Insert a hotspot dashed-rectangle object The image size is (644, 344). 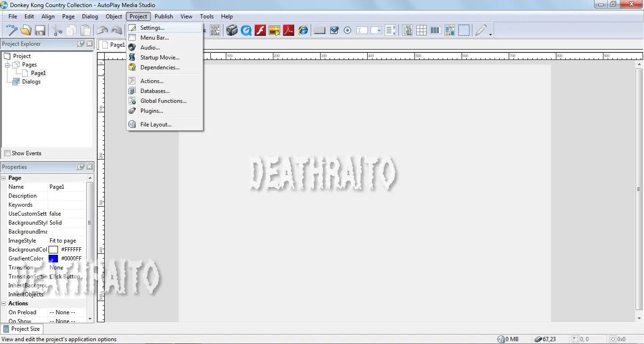464,31
